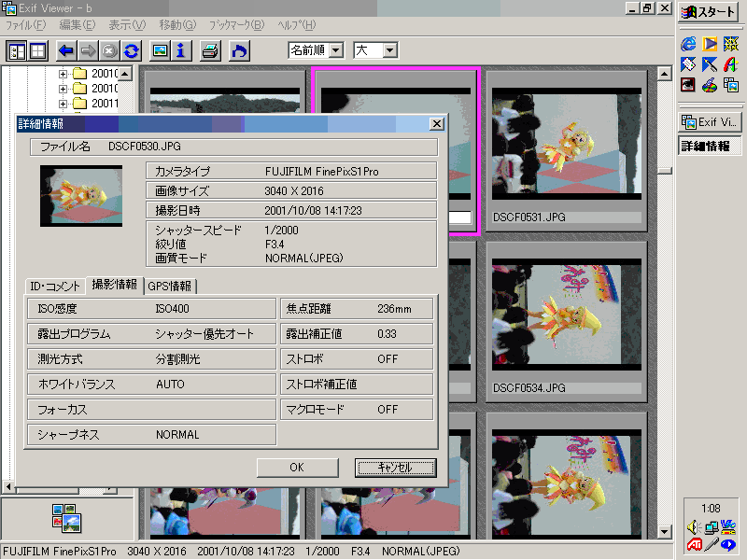Screen dimensions: 747x560
Task: Toggle the thumbnail grid-only view icon
Action: (x=38, y=50)
